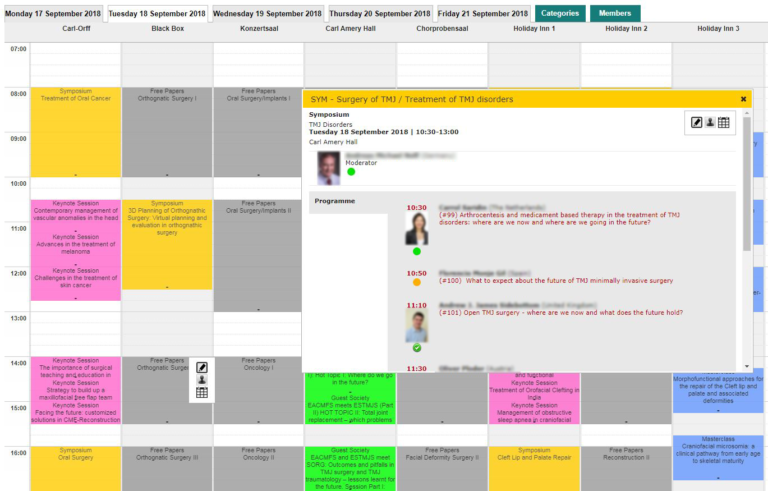Screen dimensions: 768x491
Task: Open the Masterclass Craniofacial microsomia session
Action: [718, 457]
